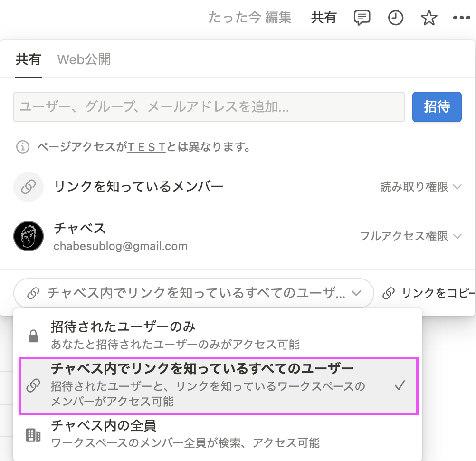Click たった今 編集 edited timestamp
476x461 pixels.
[x=250, y=18]
